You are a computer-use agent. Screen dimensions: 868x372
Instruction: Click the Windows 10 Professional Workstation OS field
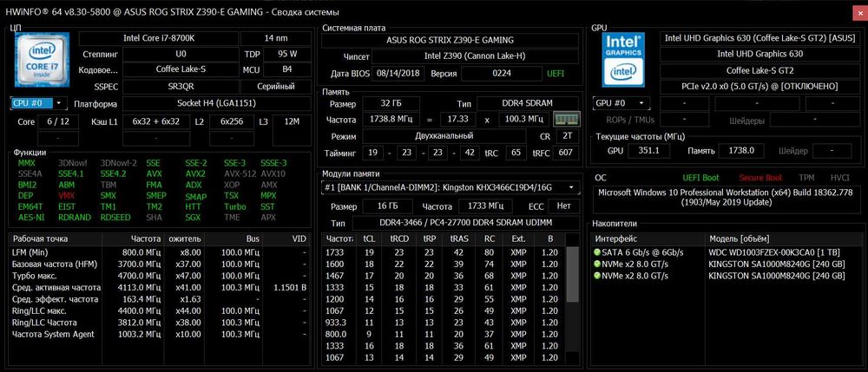727,199
